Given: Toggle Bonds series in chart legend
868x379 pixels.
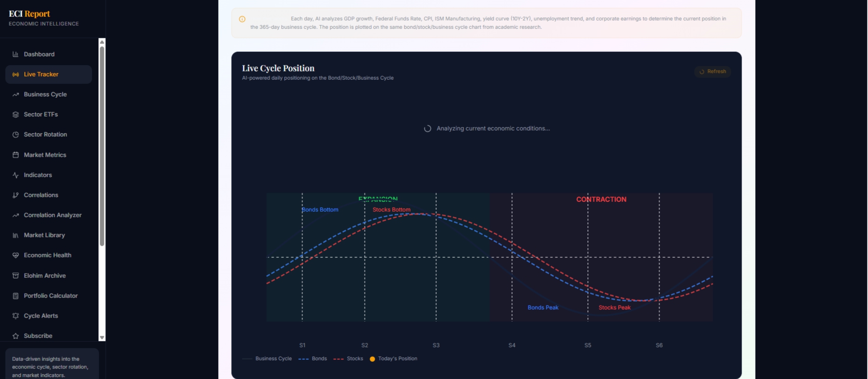Looking at the screenshot, I should point(313,358).
